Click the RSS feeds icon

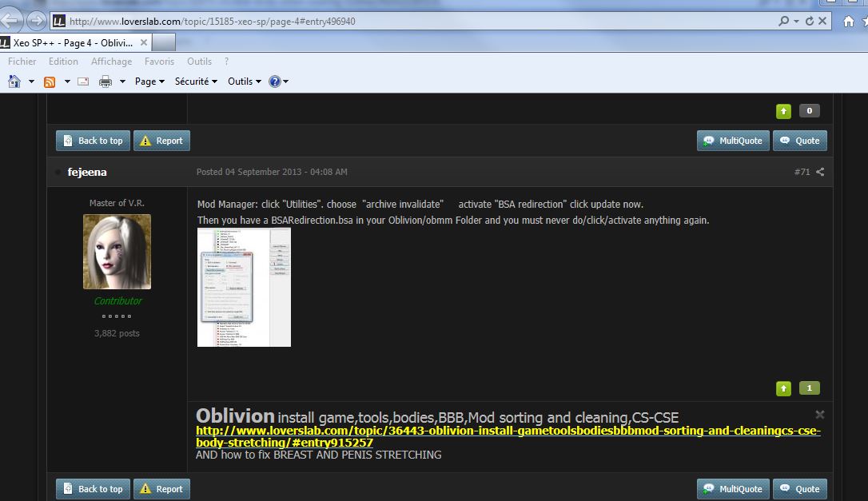[x=50, y=82]
